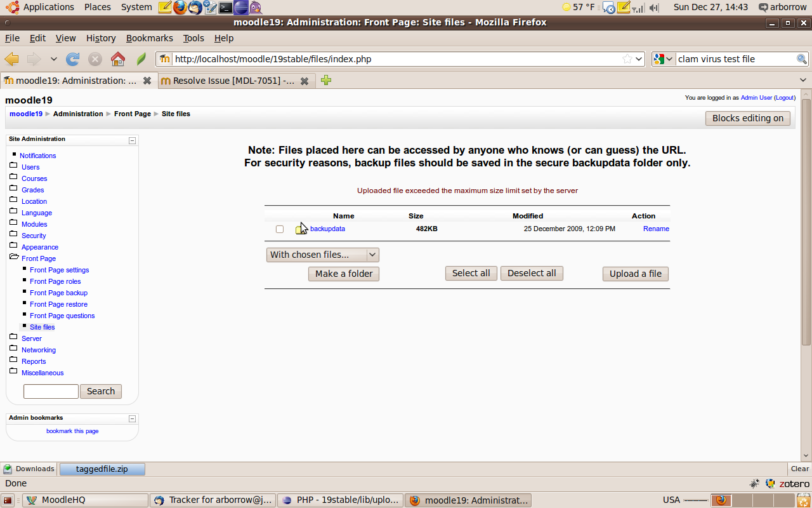Click the Select all button
The height and width of the screenshot is (508, 812).
point(471,273)
